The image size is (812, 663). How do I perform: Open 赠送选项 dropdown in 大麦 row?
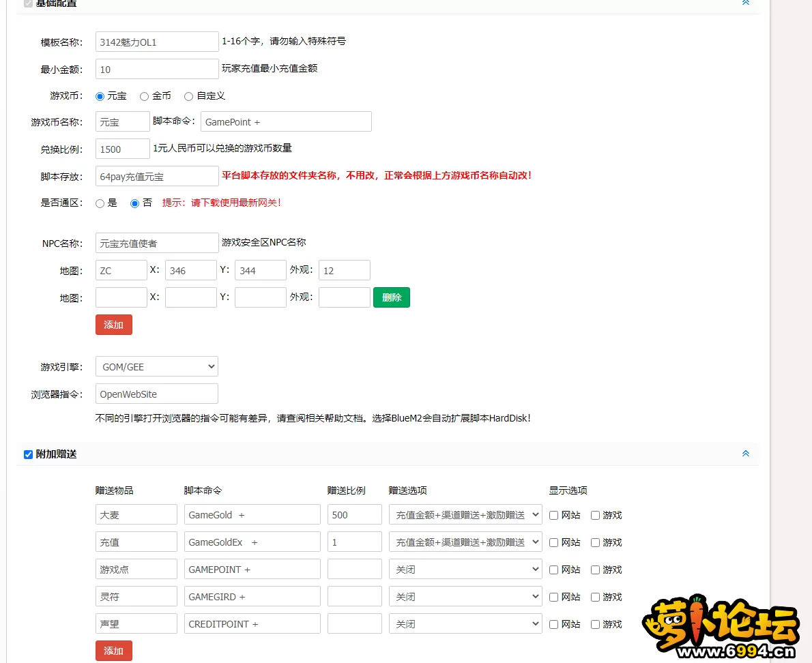coord(465,515)
